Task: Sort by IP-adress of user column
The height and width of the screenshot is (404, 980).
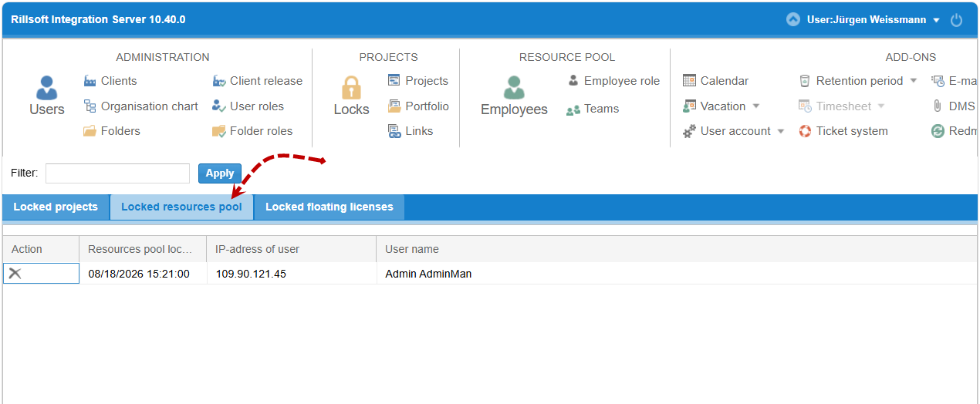Action: [291, 249]
